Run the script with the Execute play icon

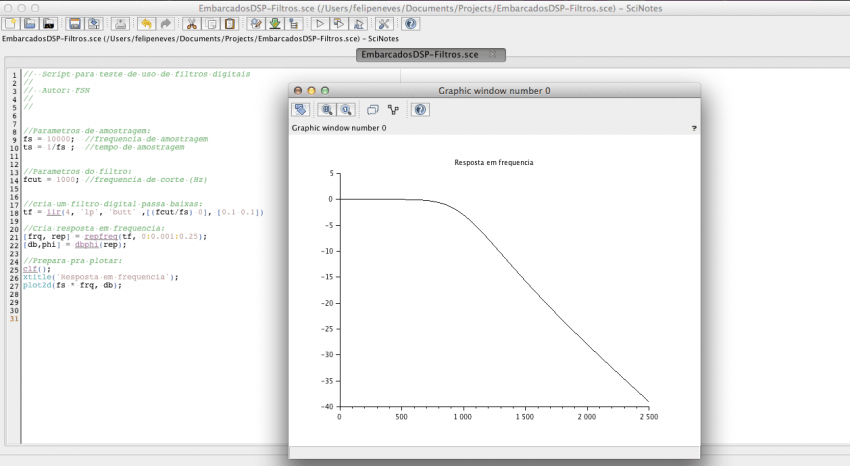pos(319,24)
